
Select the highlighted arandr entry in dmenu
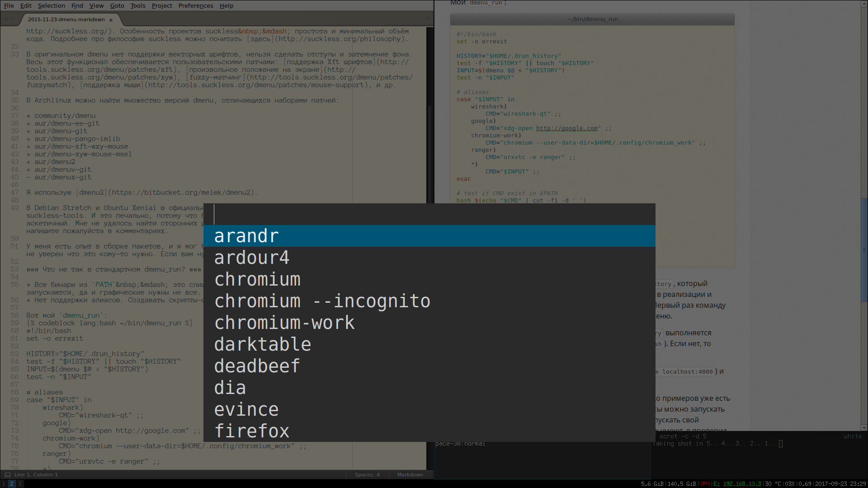point(246,236)
